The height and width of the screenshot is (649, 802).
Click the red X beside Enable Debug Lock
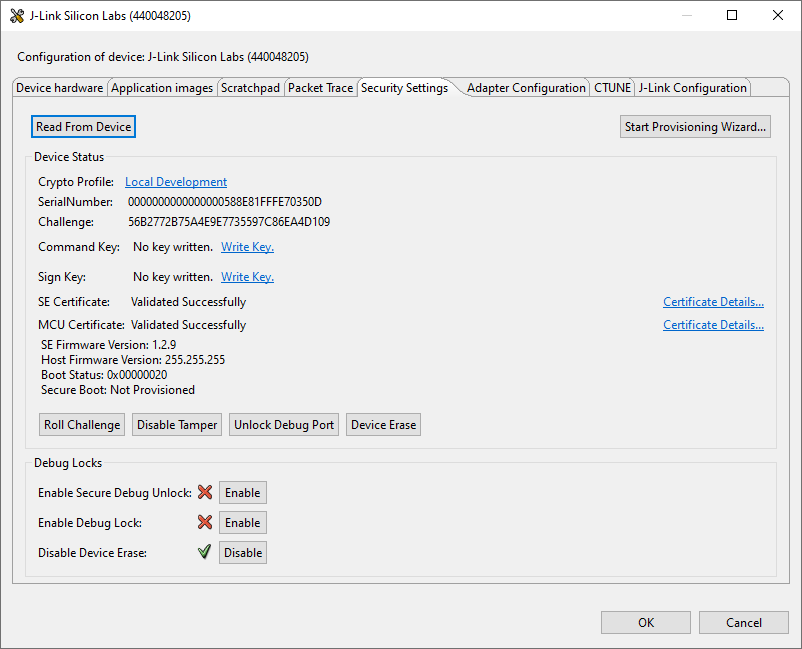[204, 522]
